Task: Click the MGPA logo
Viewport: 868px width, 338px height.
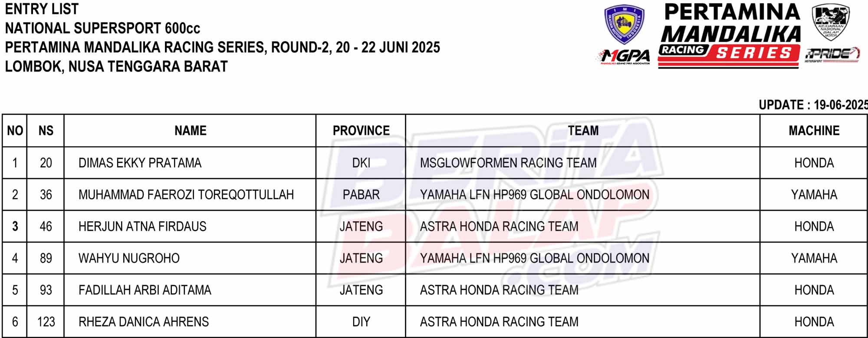Action: 624,57
